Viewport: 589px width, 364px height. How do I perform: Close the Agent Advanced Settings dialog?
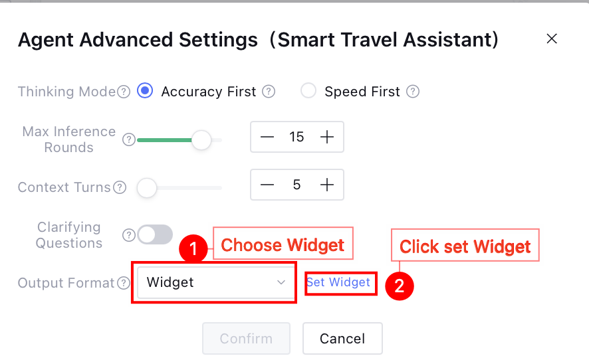pos(551,39)
